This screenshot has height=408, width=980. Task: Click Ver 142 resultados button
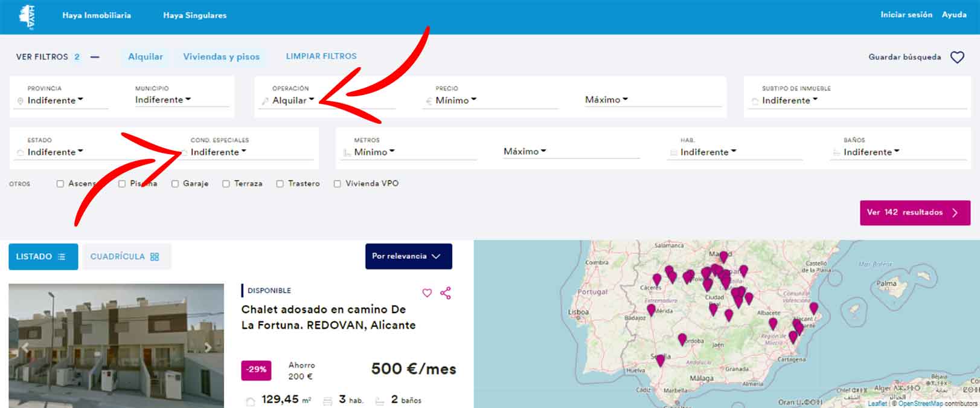click(914, 213)
